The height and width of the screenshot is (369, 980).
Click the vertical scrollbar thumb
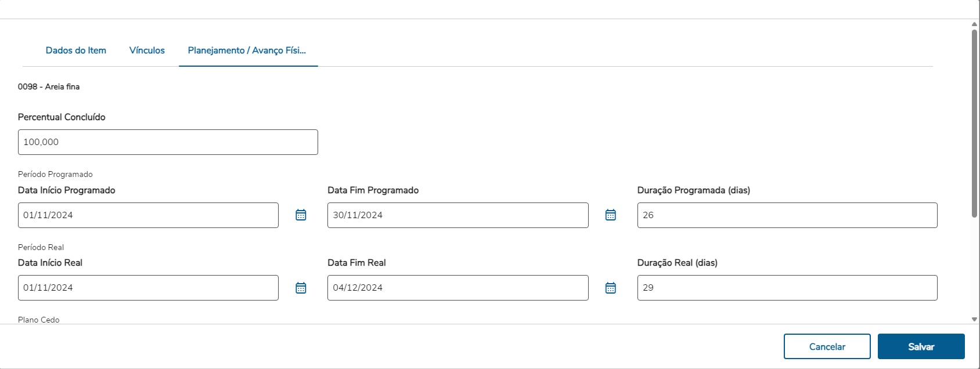974,122
